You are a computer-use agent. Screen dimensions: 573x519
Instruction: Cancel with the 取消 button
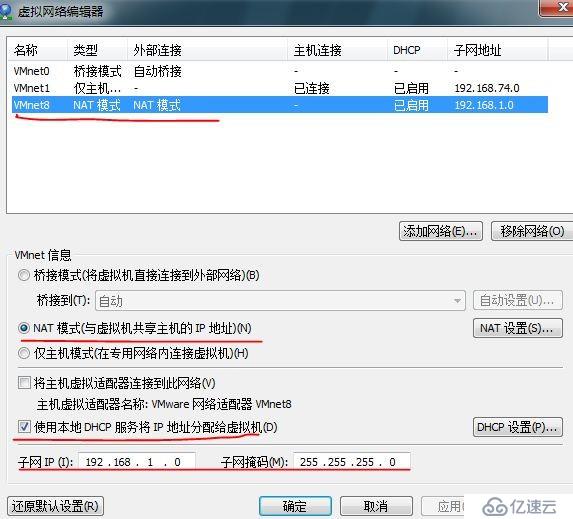pyautogui.click(x=376, y=506)
